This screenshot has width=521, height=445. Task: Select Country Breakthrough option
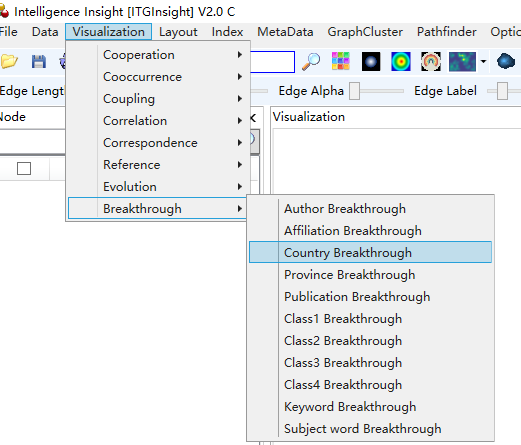[370, 252]
